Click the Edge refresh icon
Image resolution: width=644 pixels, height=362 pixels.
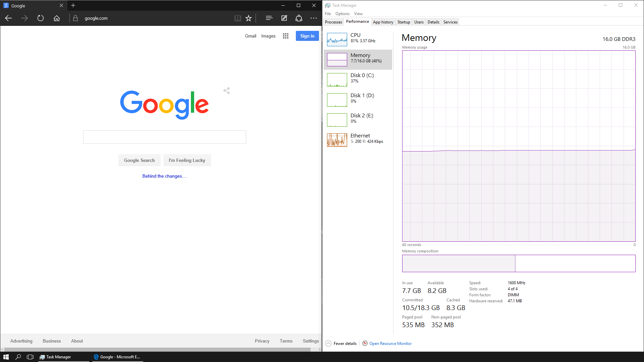41,18
